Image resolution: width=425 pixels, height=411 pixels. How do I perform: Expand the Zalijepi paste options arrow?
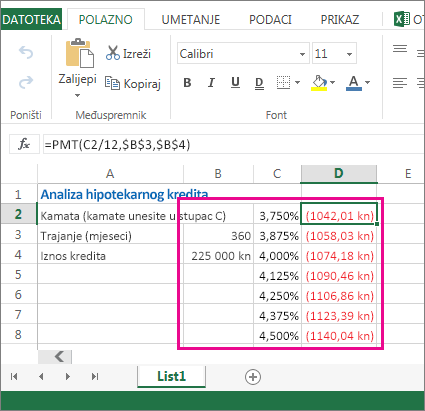[77, 96]
